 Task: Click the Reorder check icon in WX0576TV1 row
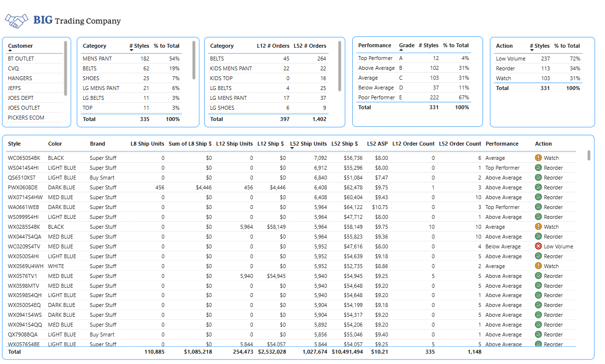[x=538, y=276]
